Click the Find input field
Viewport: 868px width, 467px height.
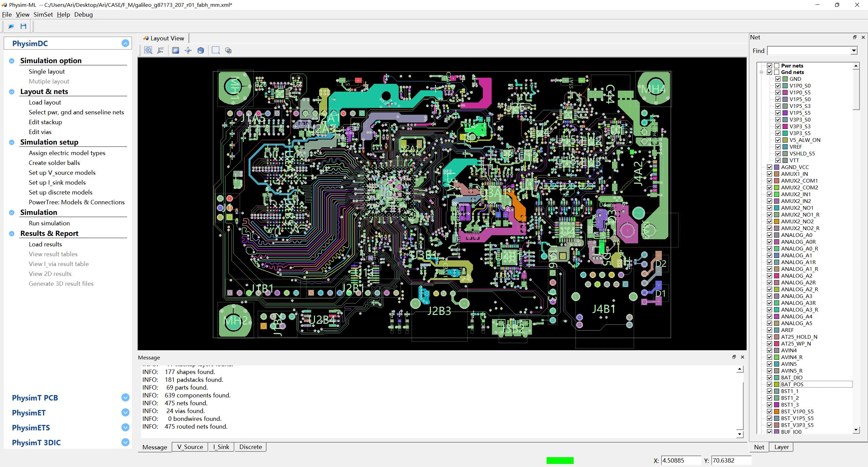coord(809,51)
